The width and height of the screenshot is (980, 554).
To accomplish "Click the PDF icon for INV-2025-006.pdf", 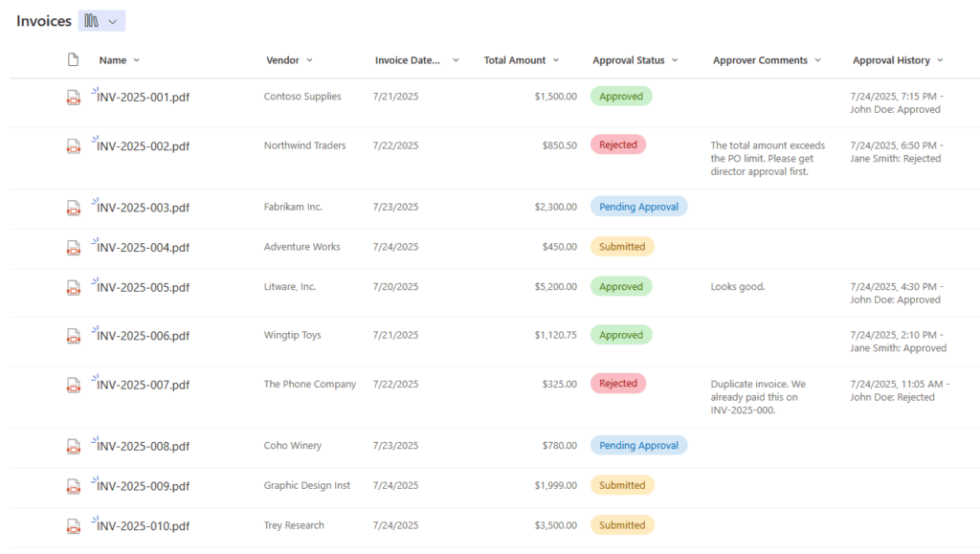I will pos(73,336).
